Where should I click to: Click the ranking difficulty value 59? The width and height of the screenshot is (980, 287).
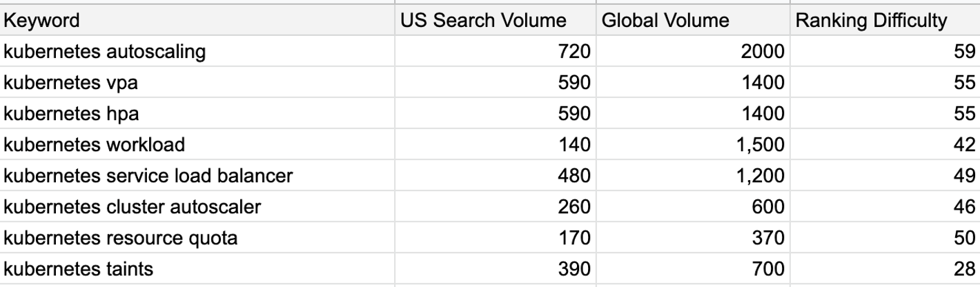click(885, 51)
